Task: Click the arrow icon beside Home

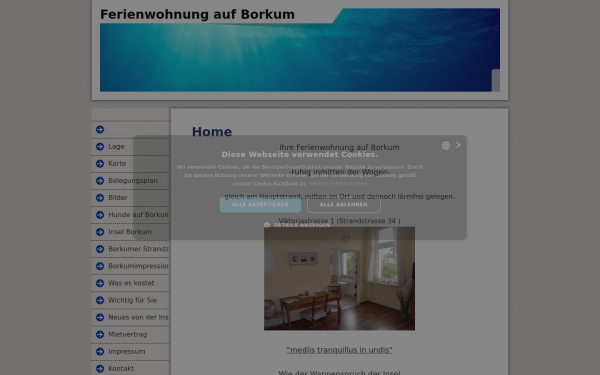Action: point(100,129)
